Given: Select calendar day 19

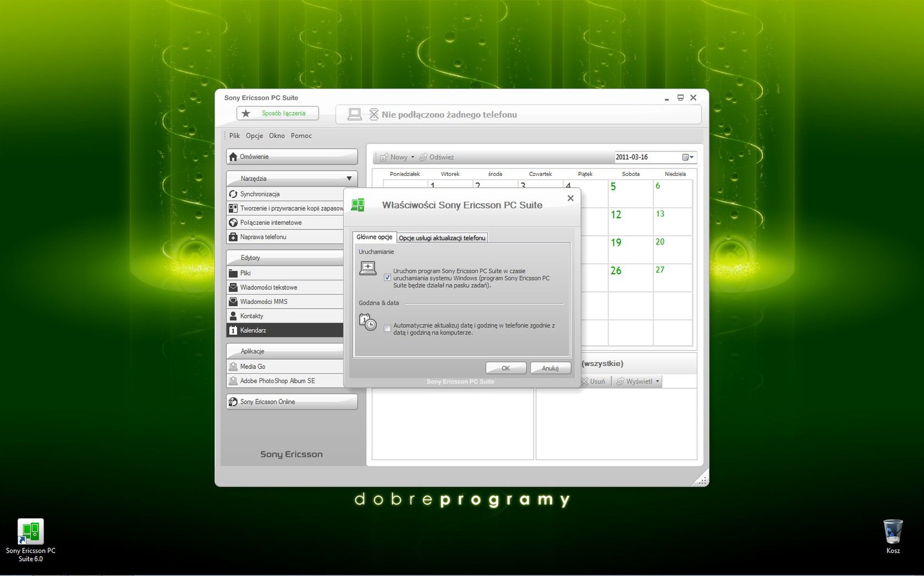Looking at the screenshot, I should 630,250.
